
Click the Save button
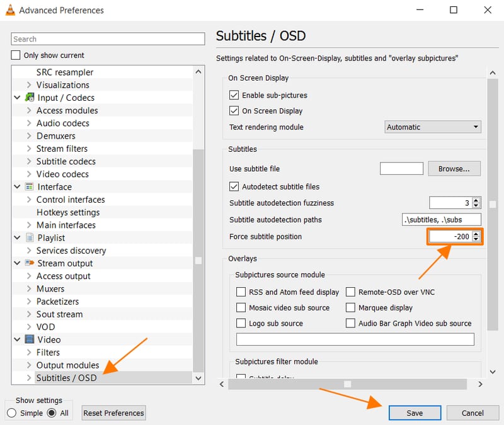415,413
